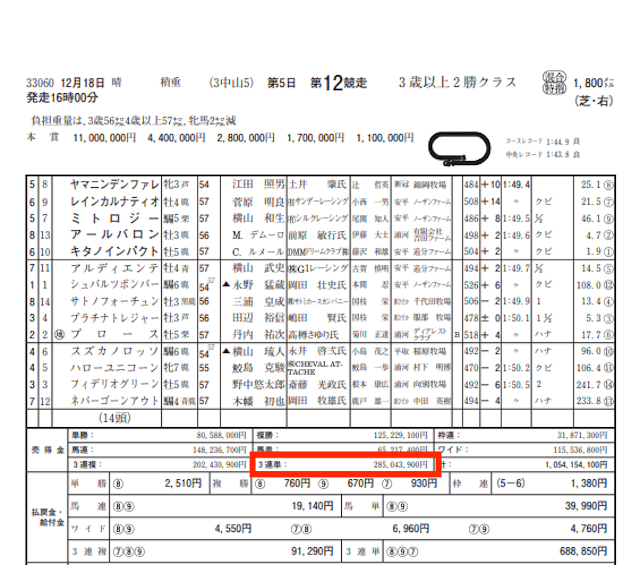Click jockey name 江田 照男
This screenshot has height=565, width=640.
[258, 185]
